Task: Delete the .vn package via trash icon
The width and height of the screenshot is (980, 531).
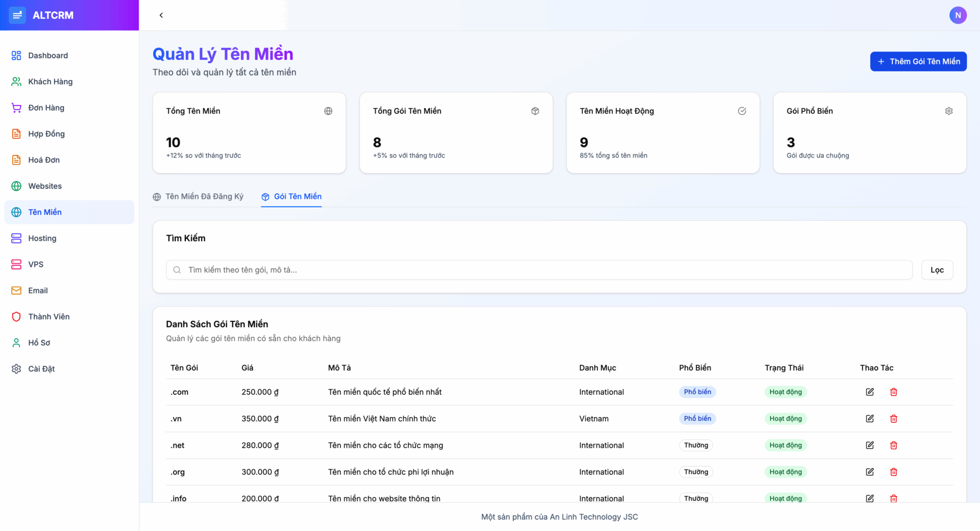Action: 894,418
